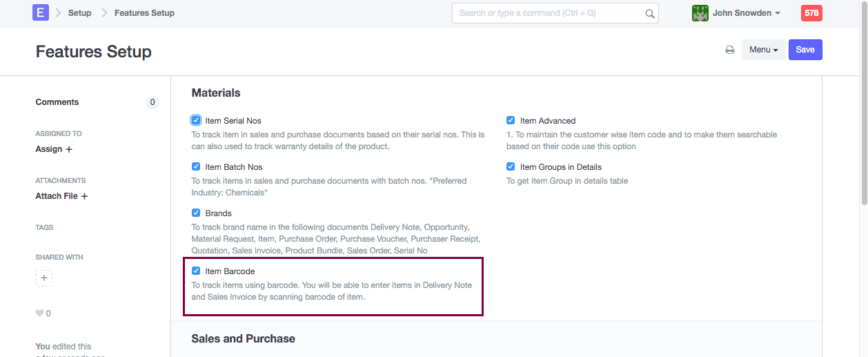Viewport: 868px width, 357px height.
Task: Open the 578 notifications badge
Action: point(811,13)
